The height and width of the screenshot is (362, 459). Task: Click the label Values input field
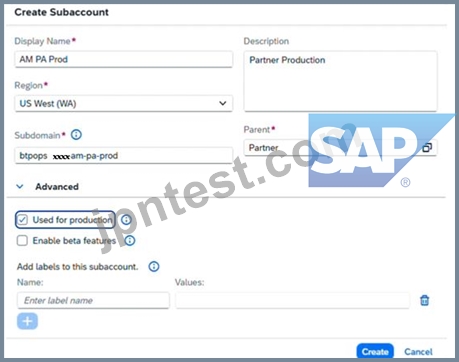tap(293, 300)
